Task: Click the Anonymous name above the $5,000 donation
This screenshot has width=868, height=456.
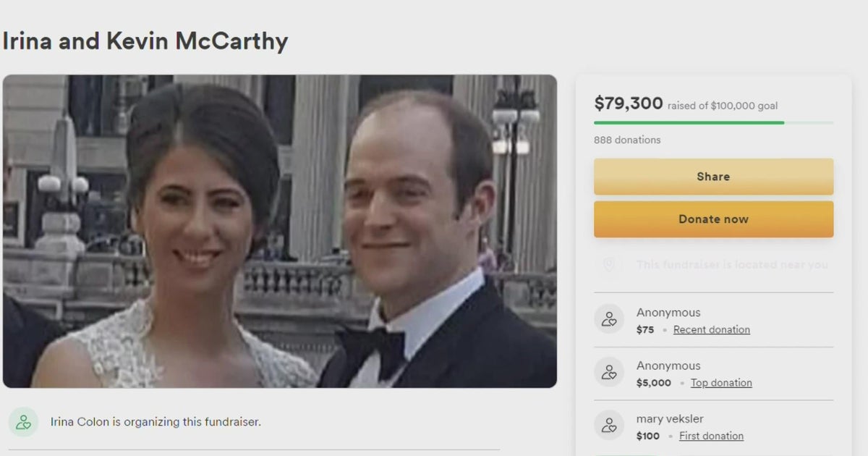Action: point(668,366)
